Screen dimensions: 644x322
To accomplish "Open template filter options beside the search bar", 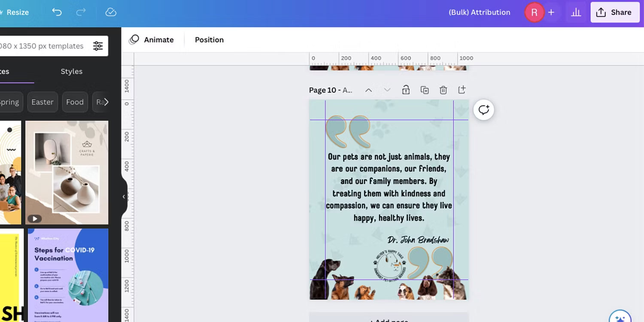I will [98, 46].
